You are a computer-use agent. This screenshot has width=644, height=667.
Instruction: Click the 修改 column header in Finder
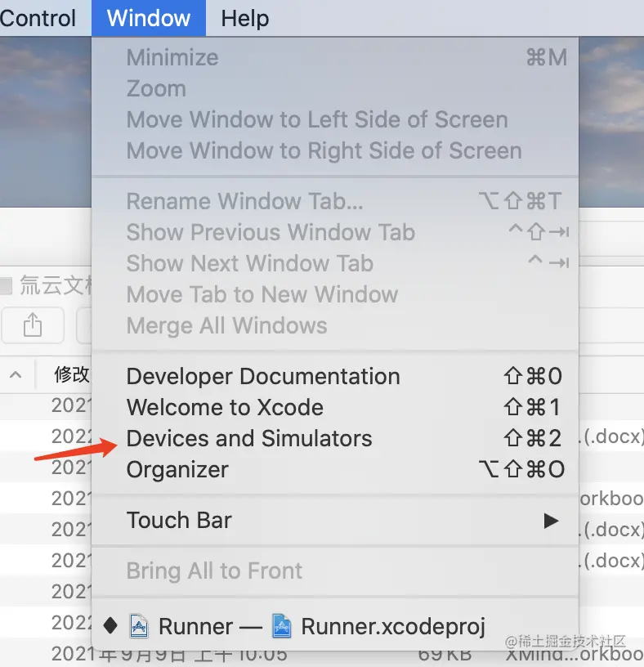pos(70,375)
